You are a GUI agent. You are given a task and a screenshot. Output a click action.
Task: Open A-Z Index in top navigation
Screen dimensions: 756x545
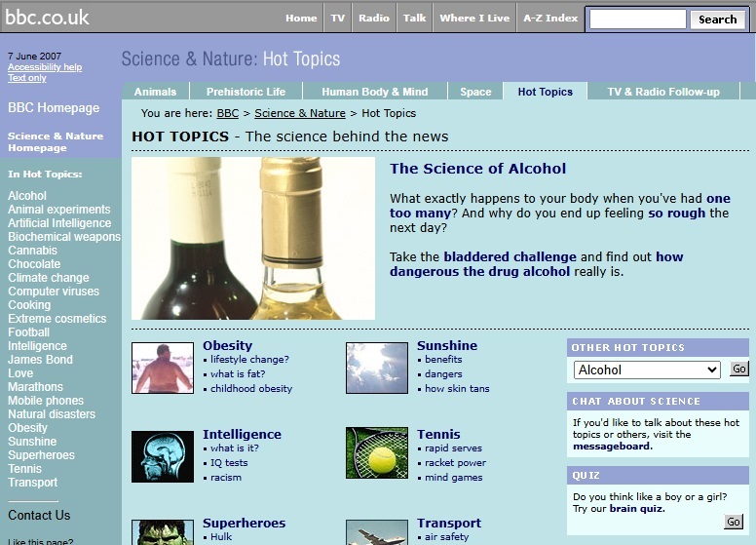click(x=550, y=18)
